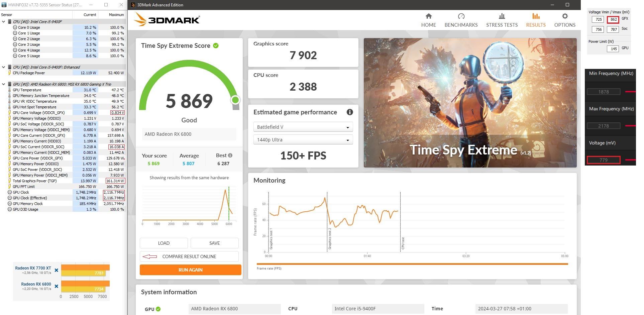644x315 pixels.
Task: Click the GPU Clock sensor icon
Action: point(10,192)
